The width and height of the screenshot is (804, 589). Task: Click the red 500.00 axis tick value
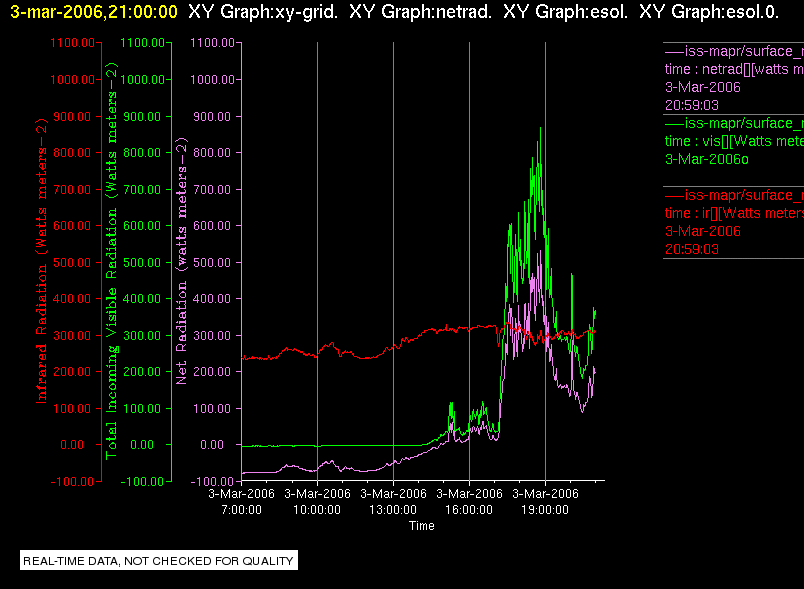(x=72, y=262)
